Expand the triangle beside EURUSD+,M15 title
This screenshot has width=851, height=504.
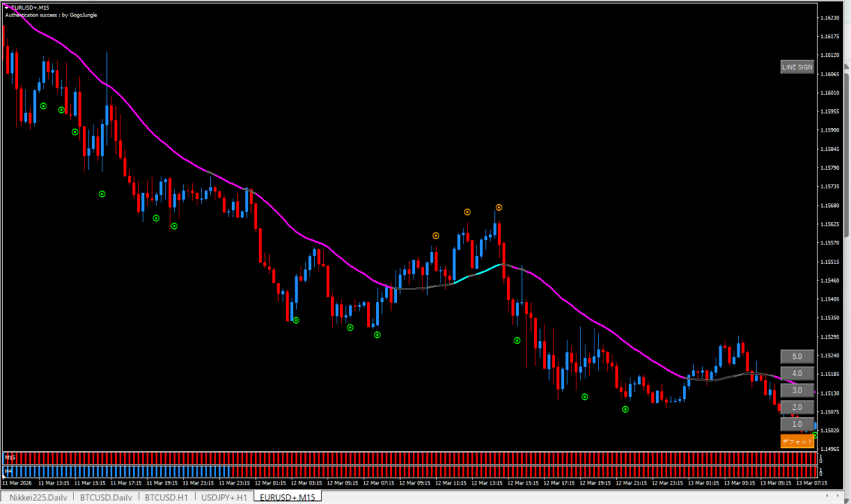7,7
